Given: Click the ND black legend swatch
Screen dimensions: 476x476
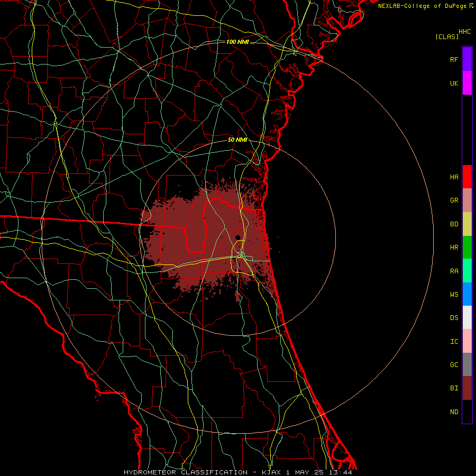Looking at the screenshot, I should pyautogui.click(x=467, y=411).
